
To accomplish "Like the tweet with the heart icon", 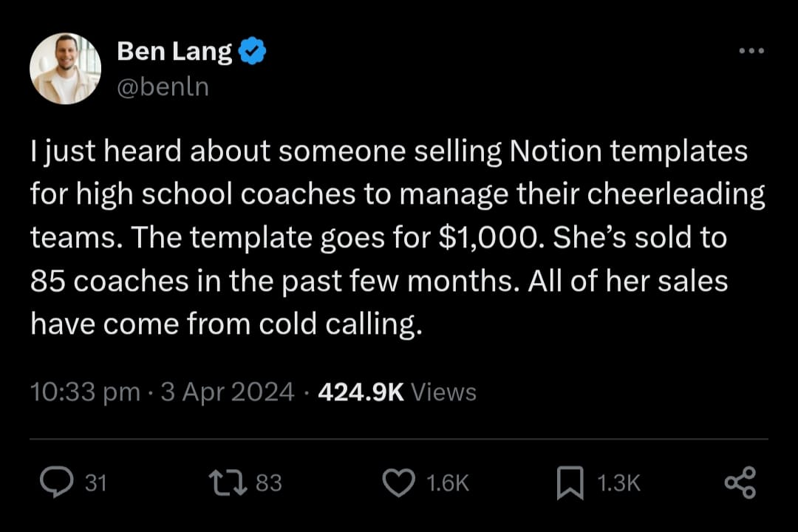I will tap(399, 482).
